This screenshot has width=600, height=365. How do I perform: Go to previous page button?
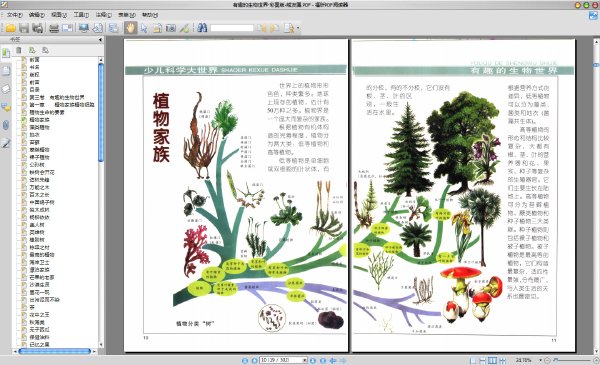pyautogui.click(x=254, y=360)
